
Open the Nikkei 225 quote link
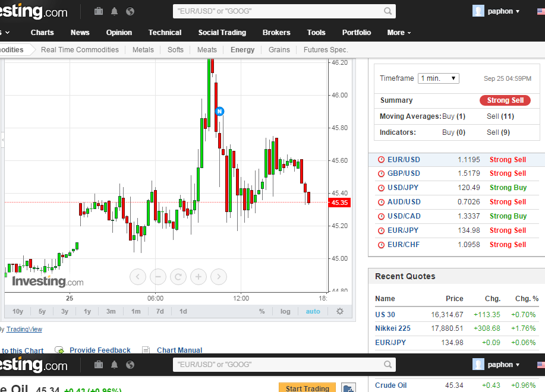(393, 328)
